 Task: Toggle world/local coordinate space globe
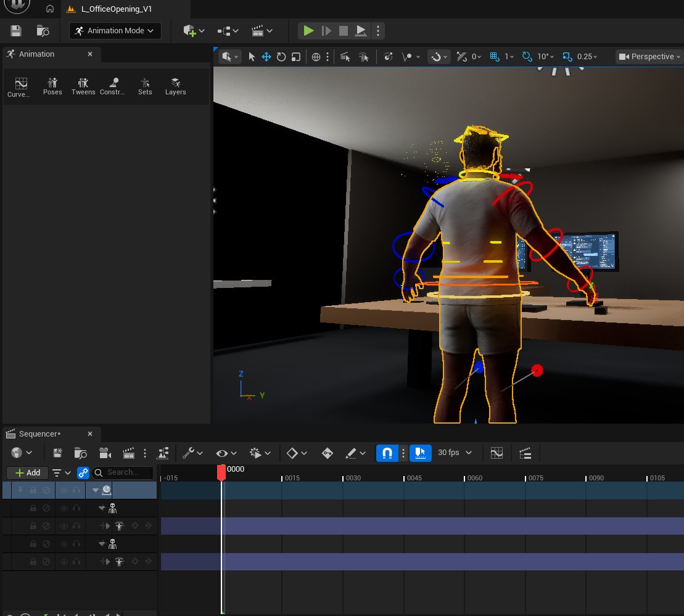(316, 57)
